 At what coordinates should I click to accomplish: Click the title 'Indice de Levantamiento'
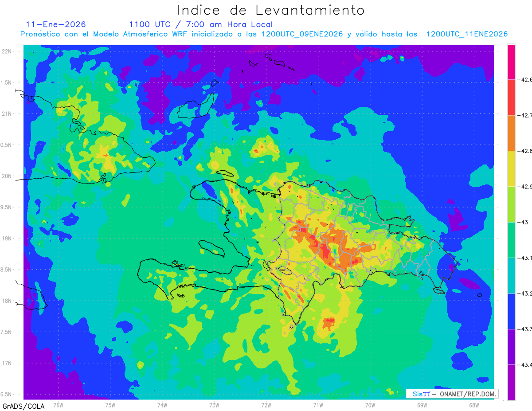[270, 10]
